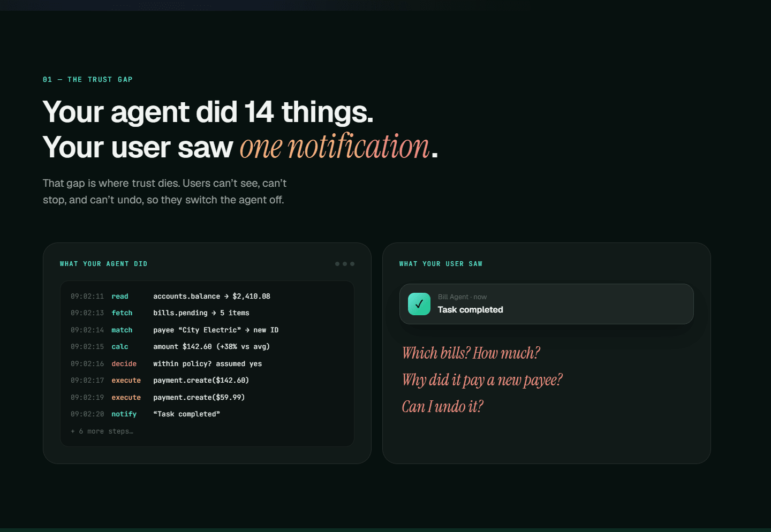The image size is (771, 532).
Task: Click the green checkmark icon in the notification
Action: (419, 304)
